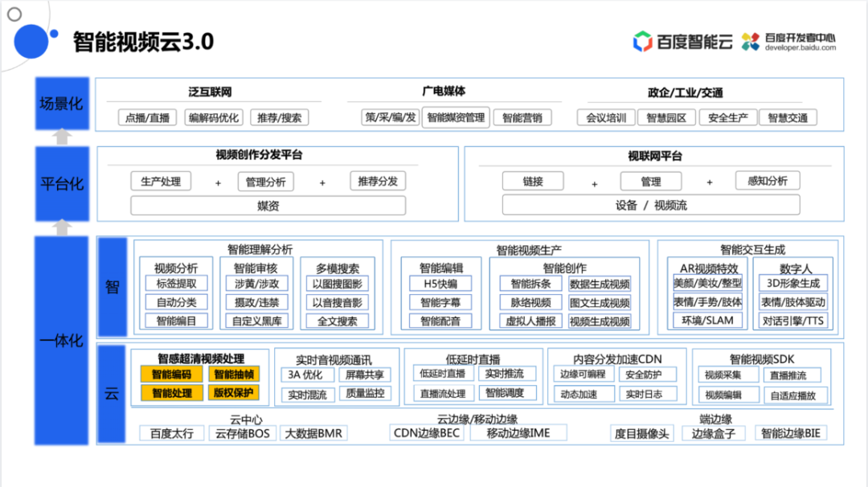This screenshot has height=487, width=868.
Task: Click the 智能调度 box
Action: [x=507, y=393]
